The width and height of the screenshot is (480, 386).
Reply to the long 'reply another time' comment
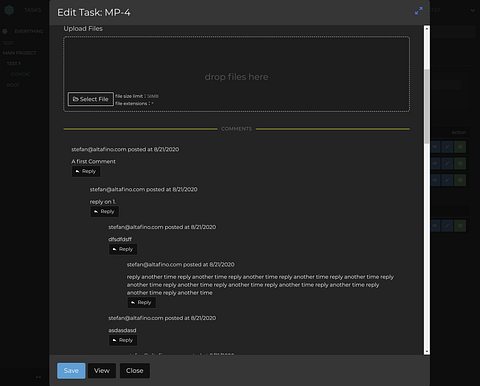(141, 303)
